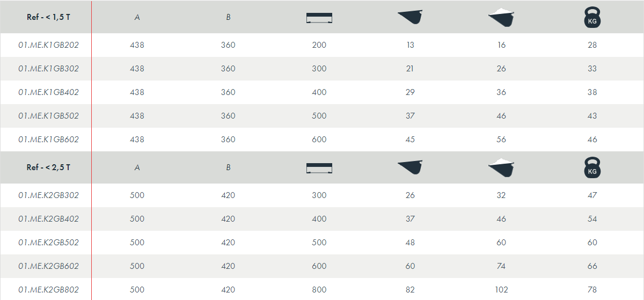Select reference 01.ME.K2GB802
The height and width of the screenshot is (300, 644).
[x=49, y=290]
